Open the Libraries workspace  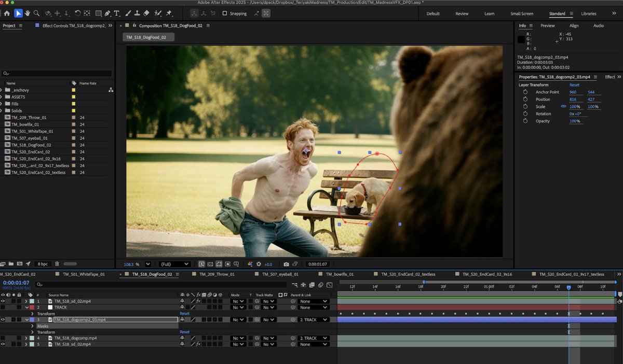(x=589, y=13)
